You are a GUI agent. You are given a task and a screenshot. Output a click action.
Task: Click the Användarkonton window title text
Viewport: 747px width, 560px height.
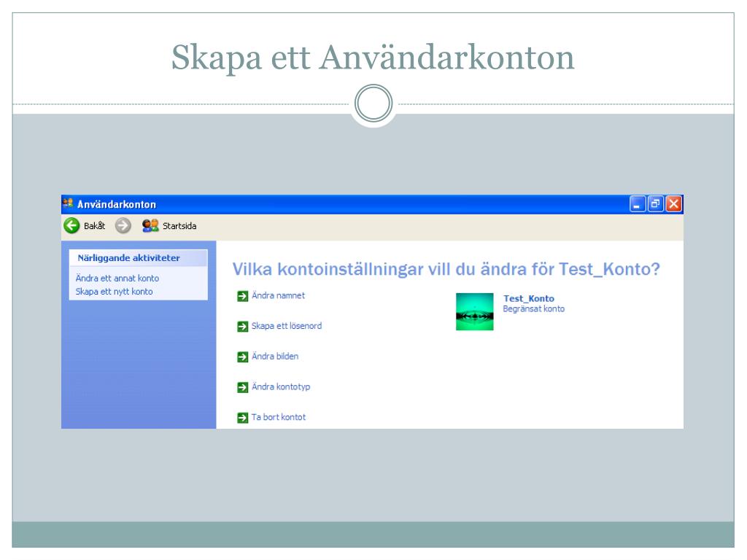point(117,204)
